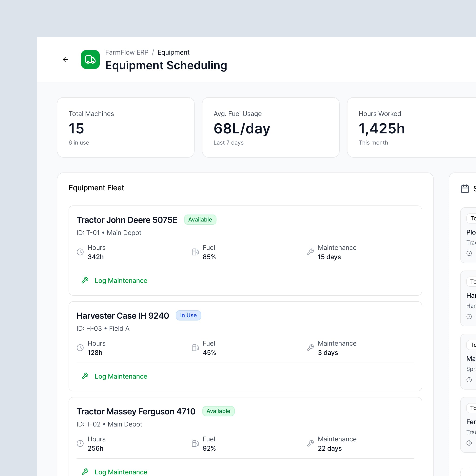Open the Total Machines stat card
The height and width of the screenshot is (476, 476).
tap(126, 127)
